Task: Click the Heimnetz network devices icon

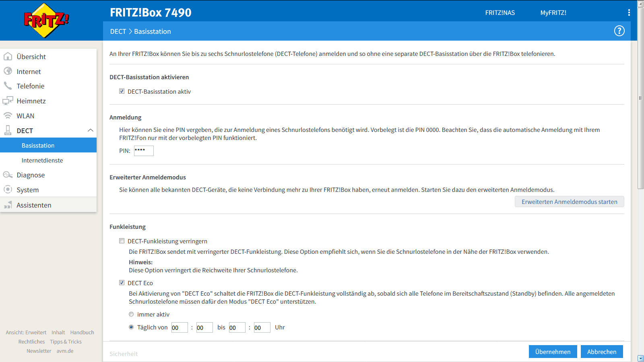Action: (x=8, y=101)
